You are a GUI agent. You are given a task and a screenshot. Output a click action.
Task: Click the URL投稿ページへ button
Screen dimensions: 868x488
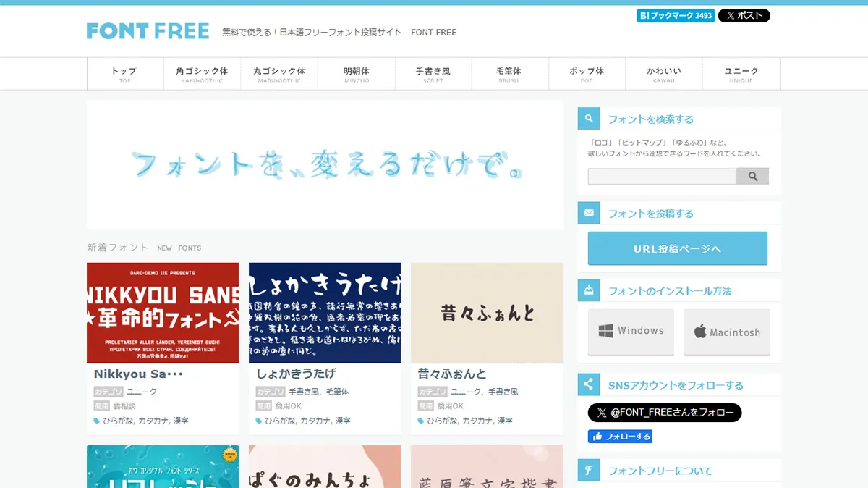(x=676, y=248)
